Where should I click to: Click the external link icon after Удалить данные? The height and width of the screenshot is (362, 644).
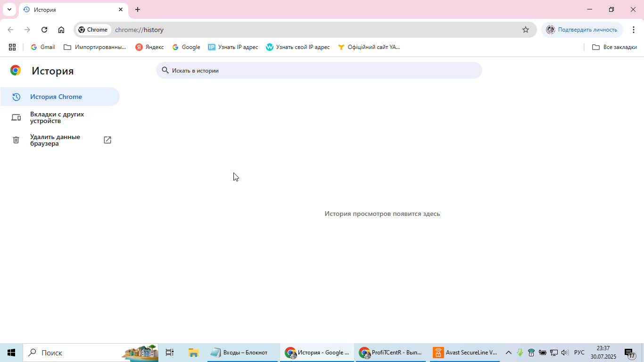[107, 140]
